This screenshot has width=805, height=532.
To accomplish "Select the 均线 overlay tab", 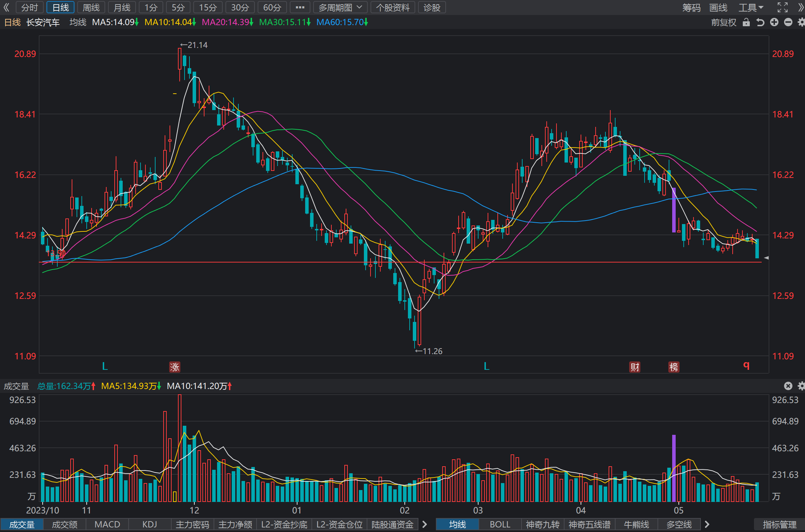I will [458, 525].
